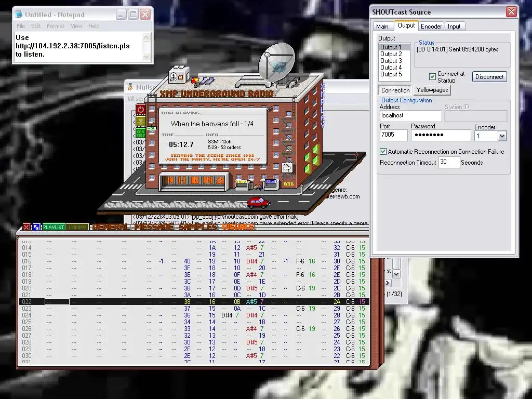The height and width of the screenshot is (399, 532).
Task: Open XMPlay's green CONFIG button
Action: pos(140,132)
